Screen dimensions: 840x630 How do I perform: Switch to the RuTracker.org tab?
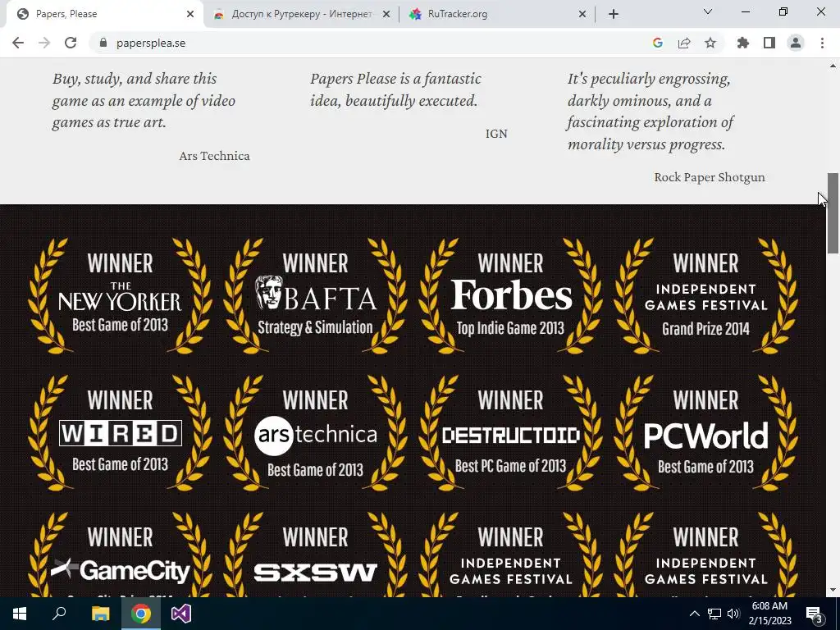495,15
